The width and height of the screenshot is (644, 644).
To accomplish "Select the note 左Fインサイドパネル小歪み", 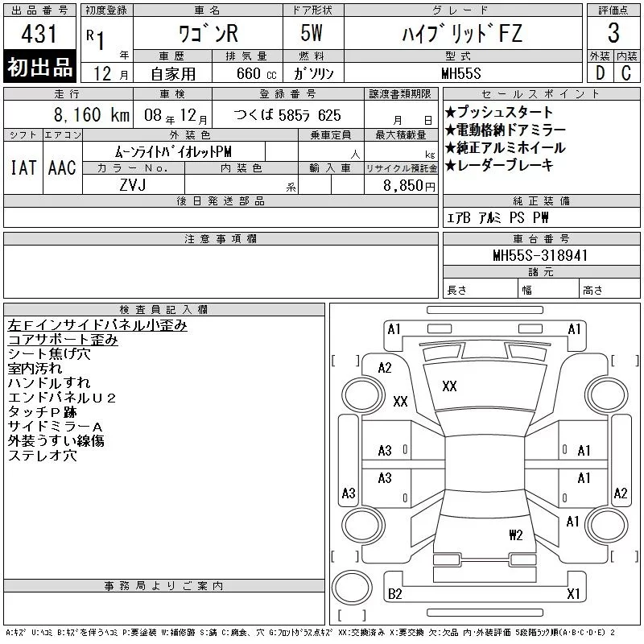I will pyautogui.click(x=97, y=325).
